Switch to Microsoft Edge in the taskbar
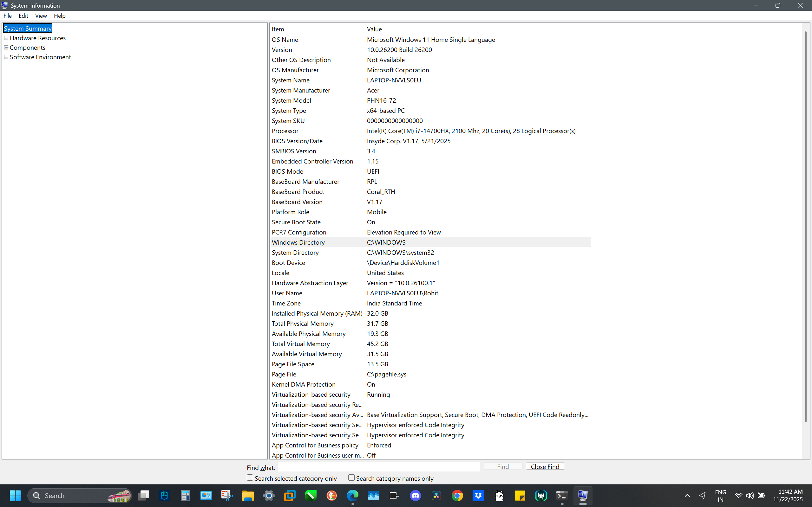The width and height of the screenshot is (812, 507). pyautogui.click(x=352, y=496)
